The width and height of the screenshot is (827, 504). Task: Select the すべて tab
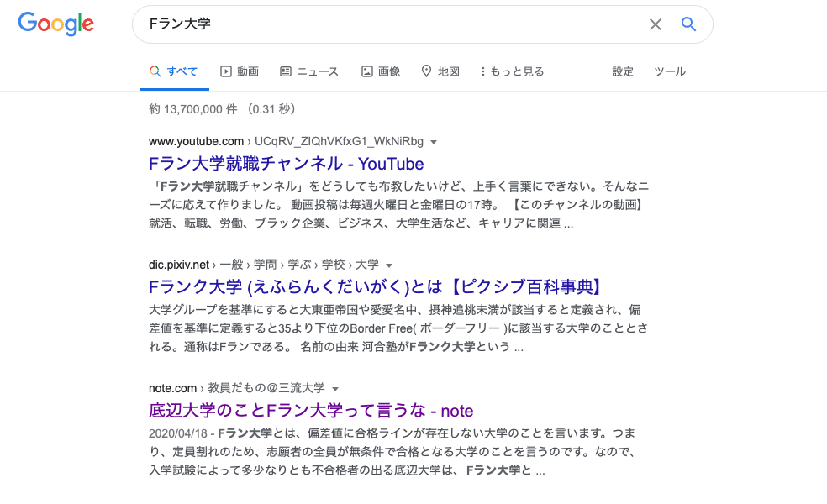174,71
